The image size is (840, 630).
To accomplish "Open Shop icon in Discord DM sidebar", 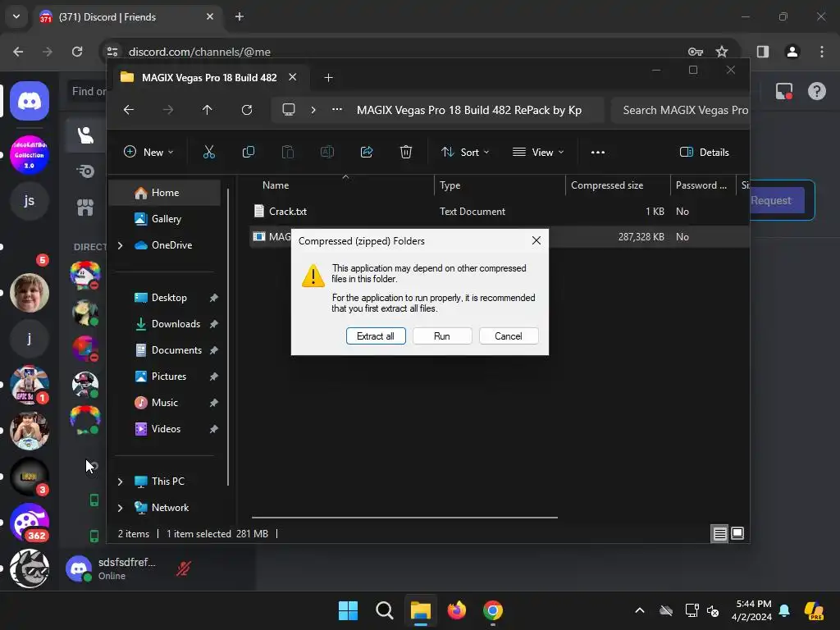I will pos(85,208).
